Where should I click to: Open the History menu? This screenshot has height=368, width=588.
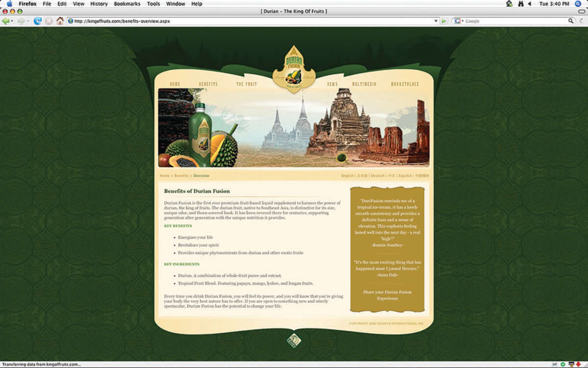99,3
